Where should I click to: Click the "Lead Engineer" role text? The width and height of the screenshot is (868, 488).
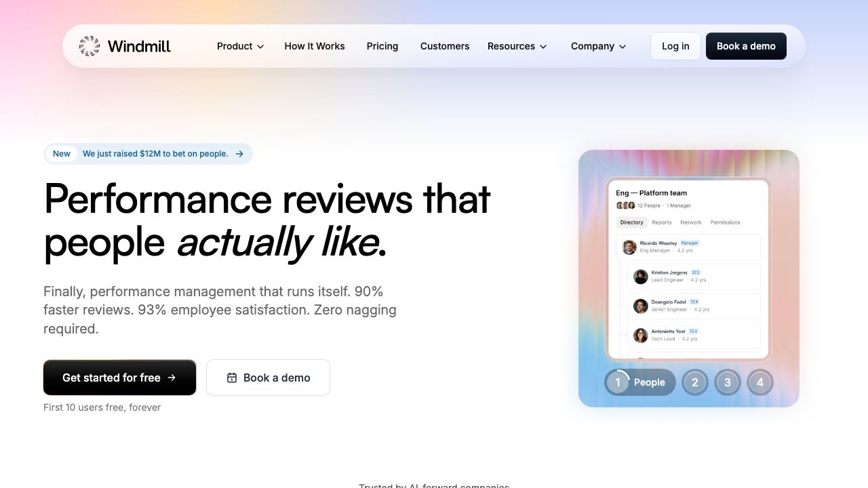(x=668, y=280)
